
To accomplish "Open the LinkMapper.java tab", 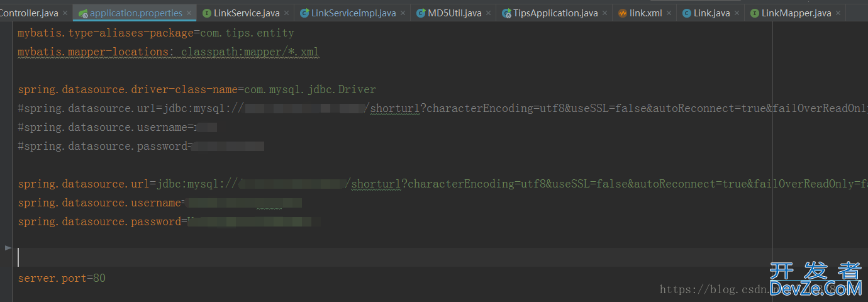I will click(796, 13).
